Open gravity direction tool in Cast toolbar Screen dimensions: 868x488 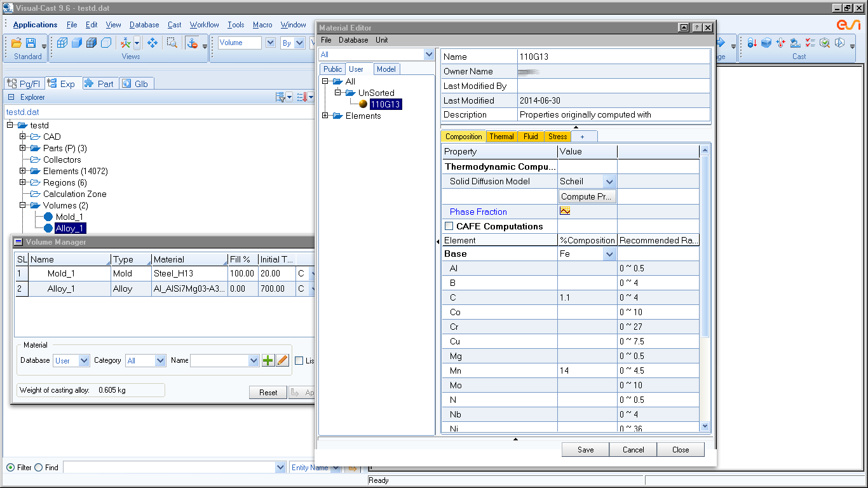(x=752, y=43)
